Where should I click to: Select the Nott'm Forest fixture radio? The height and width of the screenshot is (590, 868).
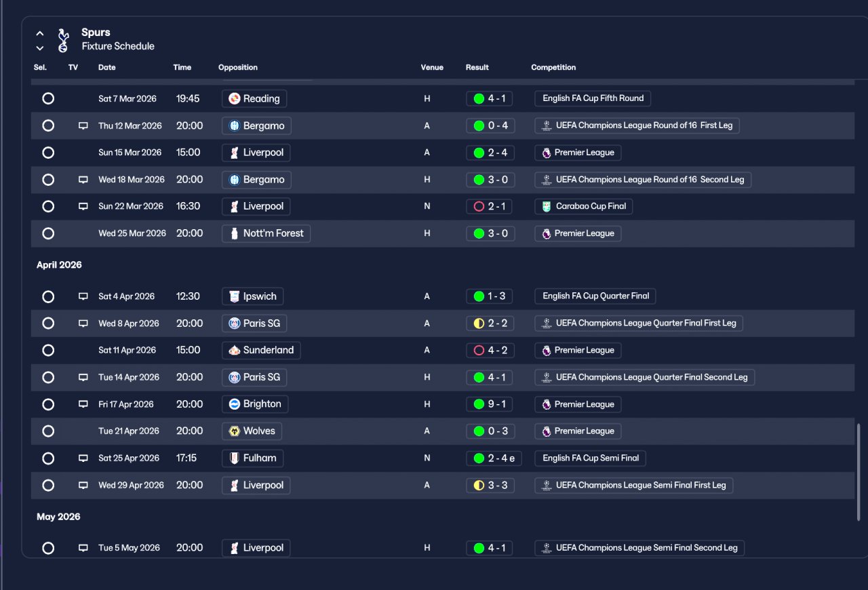pos(48,233)
